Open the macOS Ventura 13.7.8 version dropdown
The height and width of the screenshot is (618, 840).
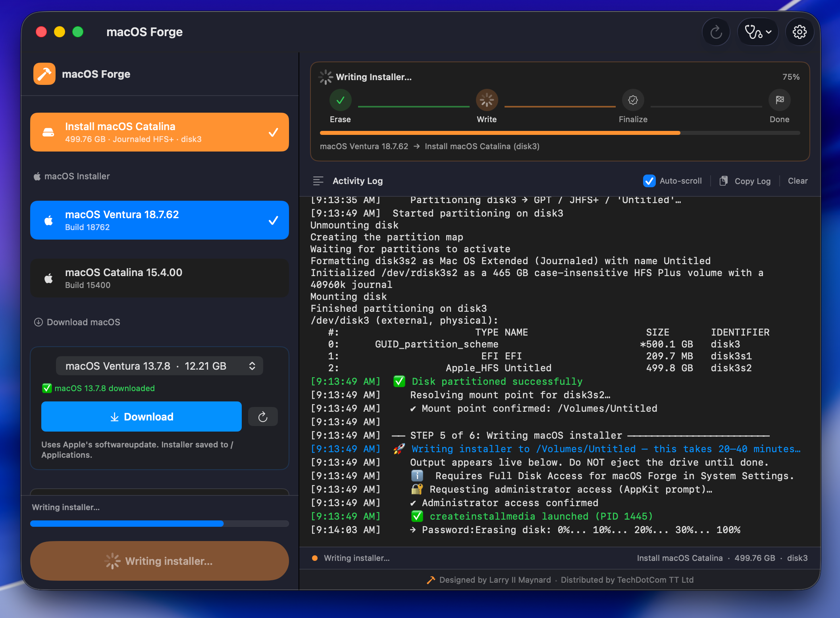coord(160,366)
